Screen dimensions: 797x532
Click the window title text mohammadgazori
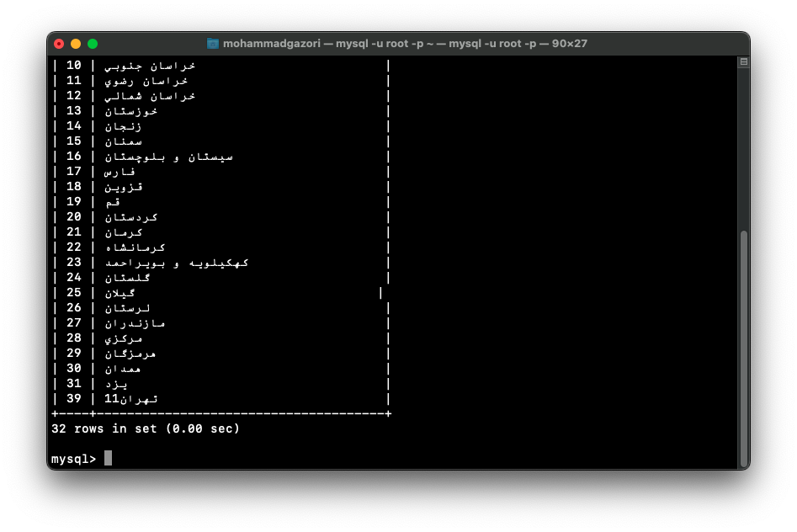click(272, 44)
